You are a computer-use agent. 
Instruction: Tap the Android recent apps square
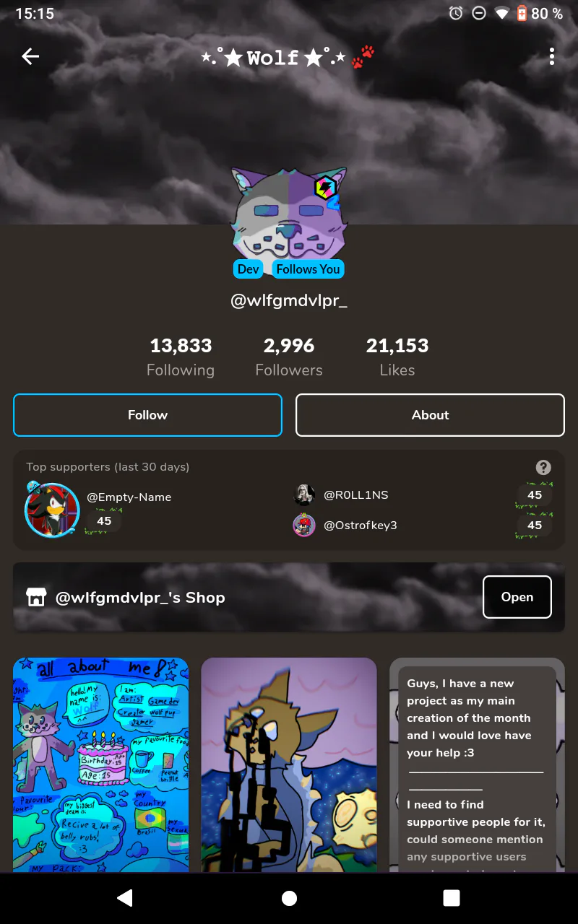pos(452,897)
